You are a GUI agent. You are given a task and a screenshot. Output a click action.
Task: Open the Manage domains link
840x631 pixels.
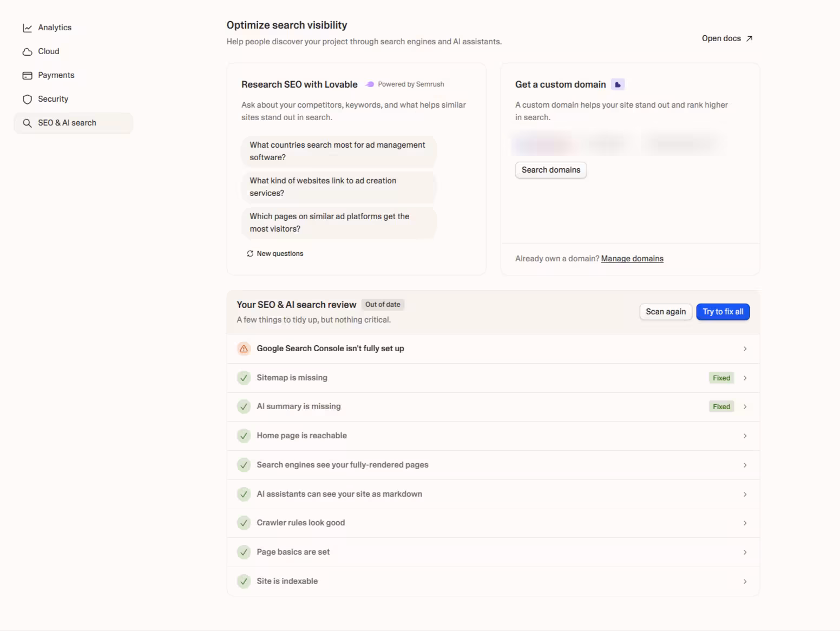coord(632,259)
